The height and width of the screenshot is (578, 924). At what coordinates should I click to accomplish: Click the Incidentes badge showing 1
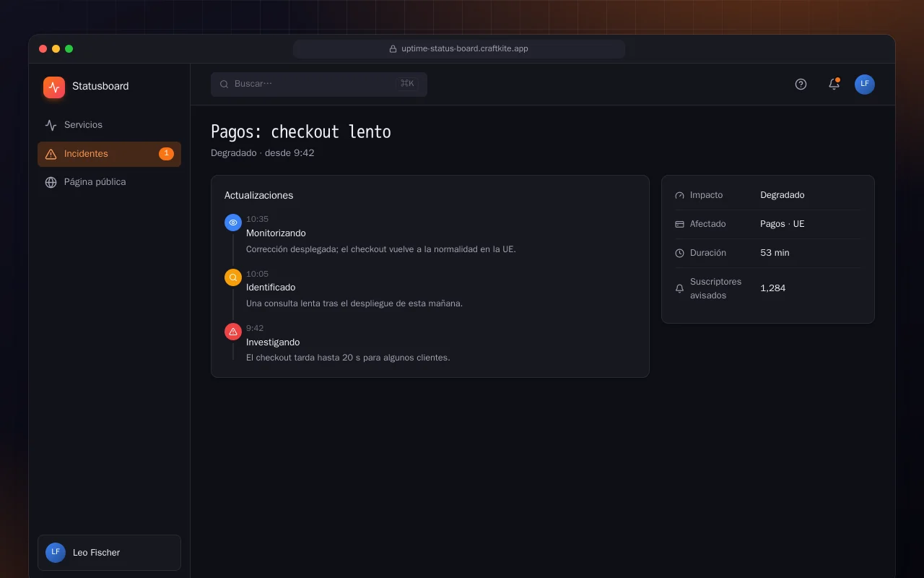point(166,153)
